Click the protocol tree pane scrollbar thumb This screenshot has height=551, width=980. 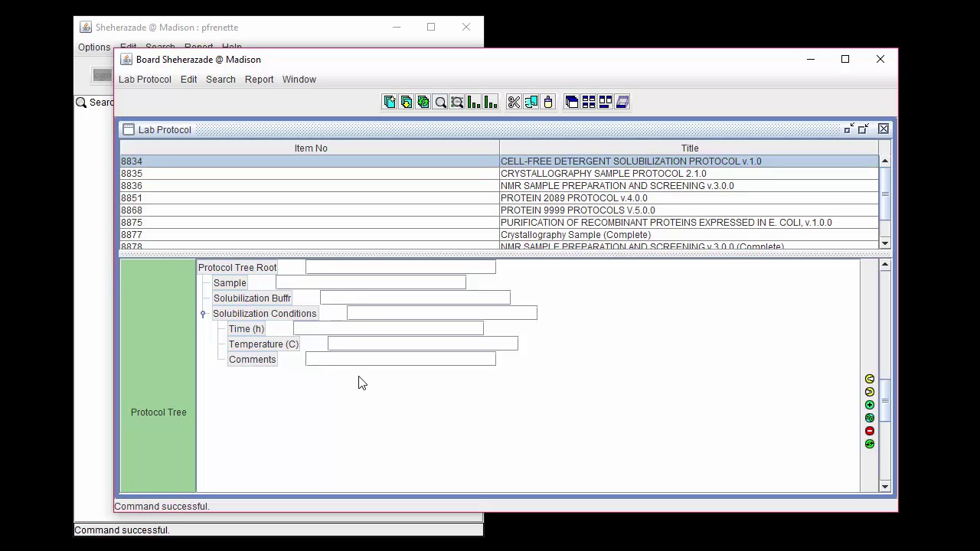pos(885,400)
